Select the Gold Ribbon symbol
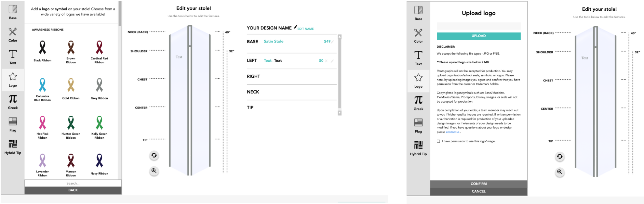The image size is (644, 204). point(71,85)
